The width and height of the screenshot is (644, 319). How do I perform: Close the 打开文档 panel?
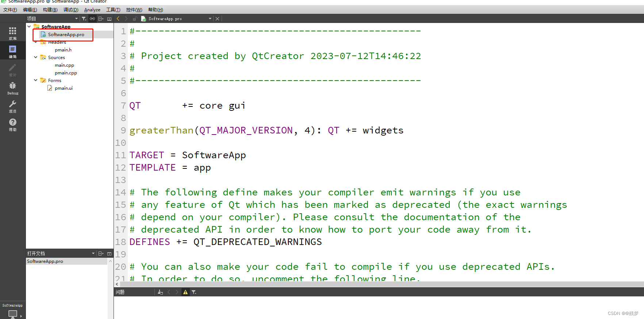[x=109, y=253]
